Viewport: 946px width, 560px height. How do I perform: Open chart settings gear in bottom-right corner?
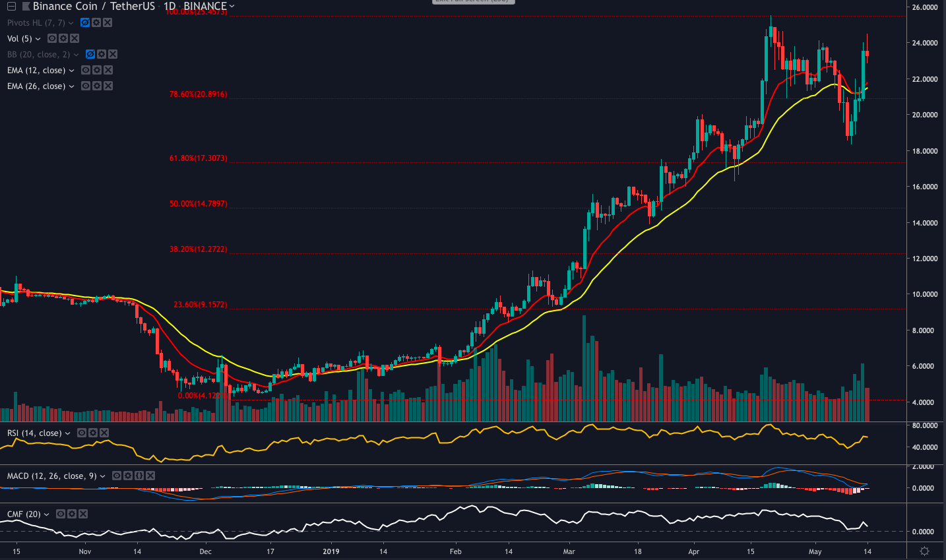924,552
